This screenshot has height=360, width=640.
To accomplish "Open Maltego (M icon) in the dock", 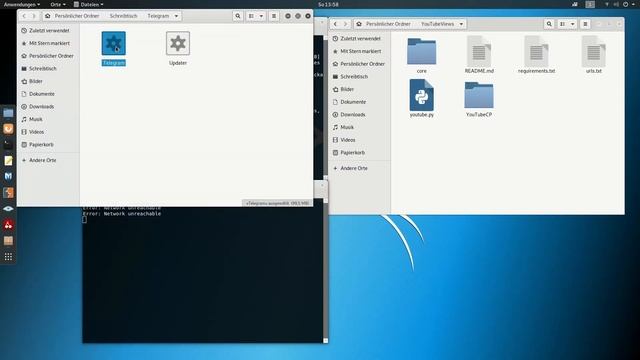I will point(8,177).
